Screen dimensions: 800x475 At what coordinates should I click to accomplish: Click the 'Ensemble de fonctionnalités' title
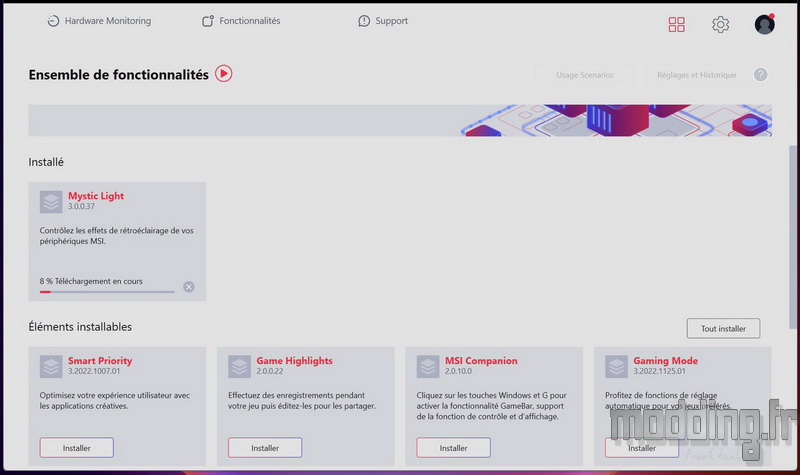pos(118,75)
